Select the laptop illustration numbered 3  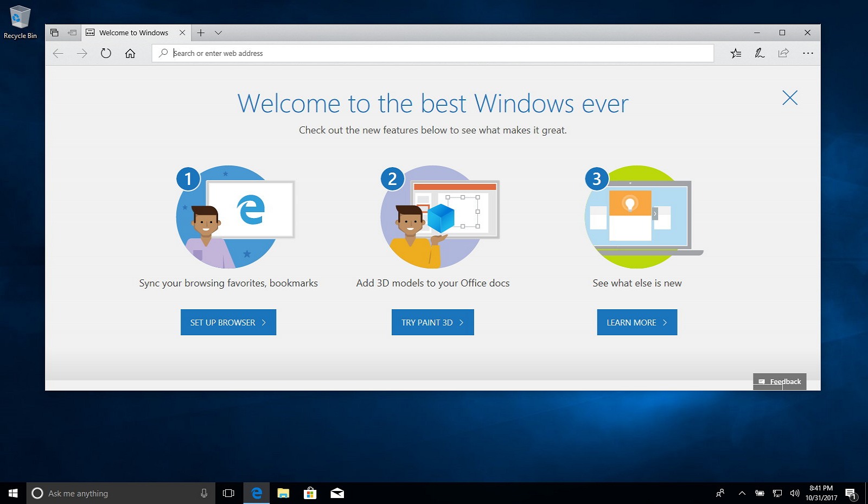(x=644, y=217)
